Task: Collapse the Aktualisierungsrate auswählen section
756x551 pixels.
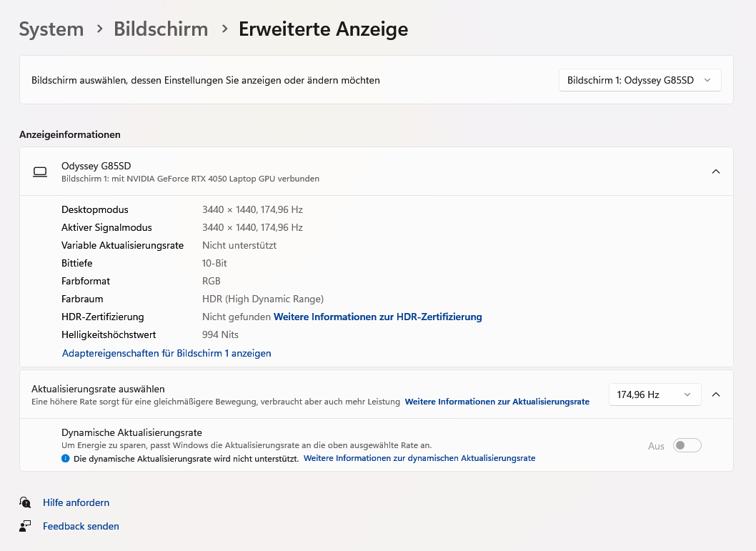Action: tap(715, 394)
